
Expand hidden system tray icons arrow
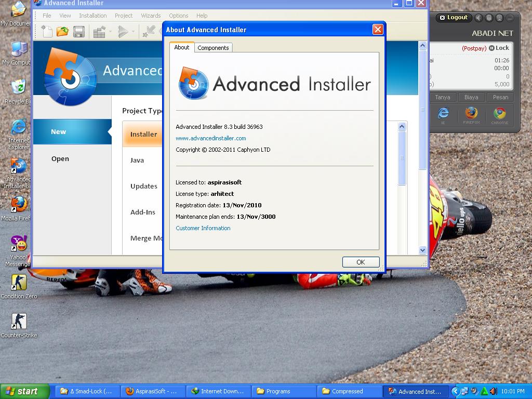click(x=455, y=391)
